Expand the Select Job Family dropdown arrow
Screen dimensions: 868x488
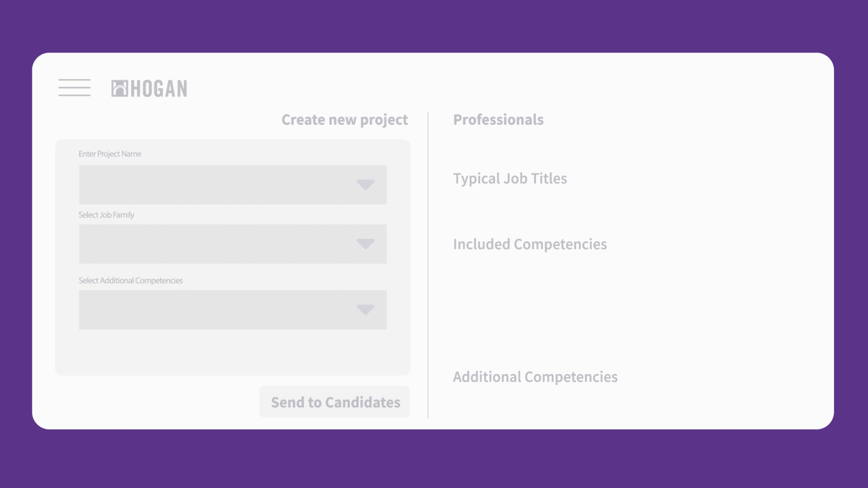click(x=365, y=244)
